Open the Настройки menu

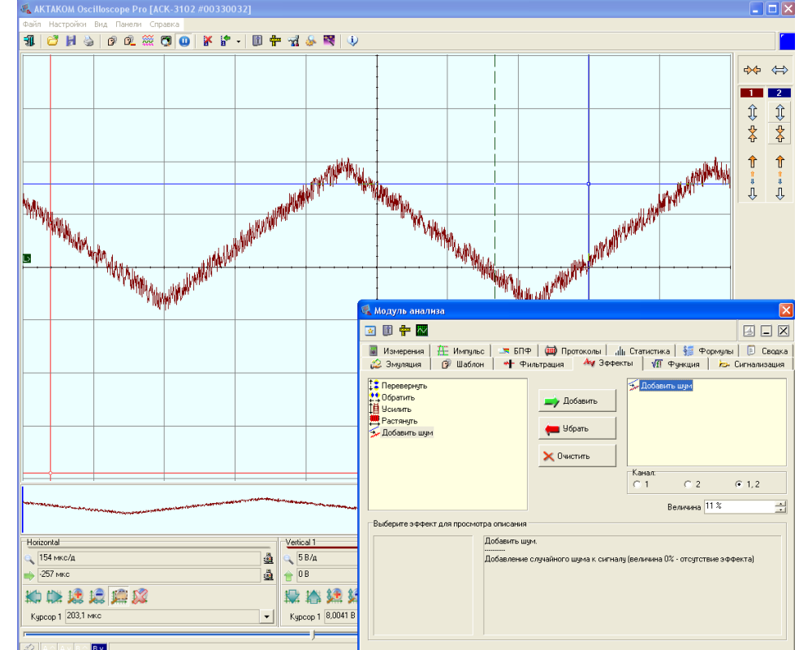(67, 24)
